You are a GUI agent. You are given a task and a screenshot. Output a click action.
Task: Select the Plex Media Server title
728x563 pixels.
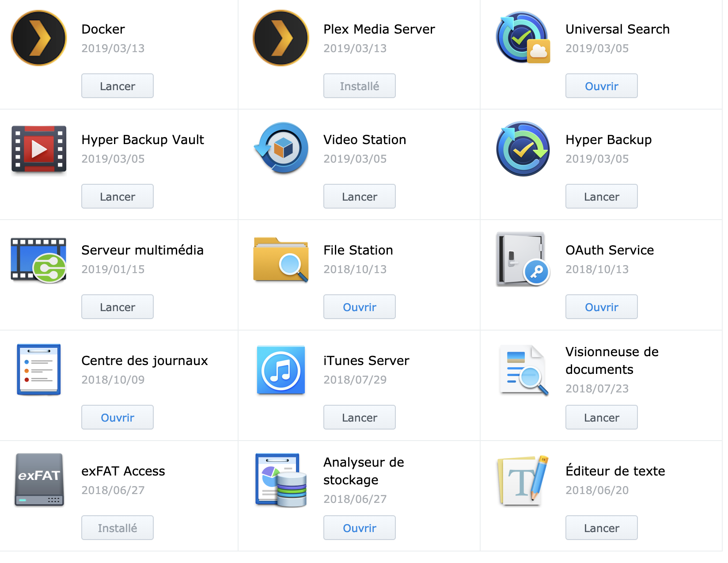pyautogui.click(x=379, y=29)
